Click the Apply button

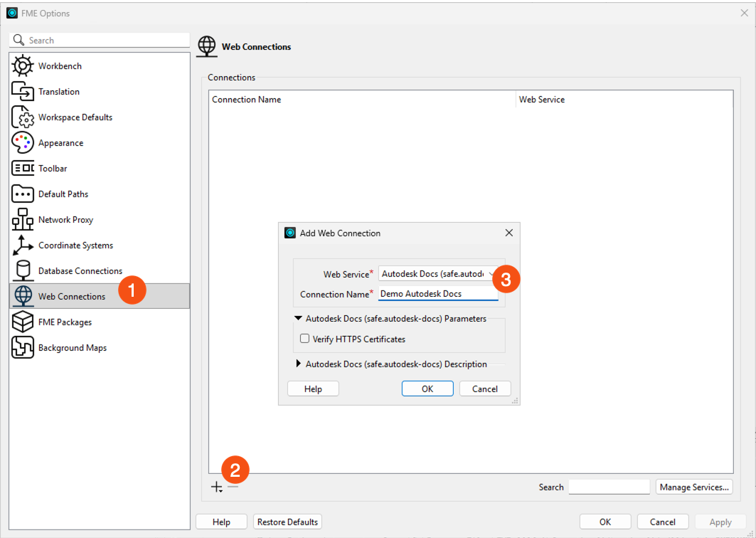(x=720, y=522)
